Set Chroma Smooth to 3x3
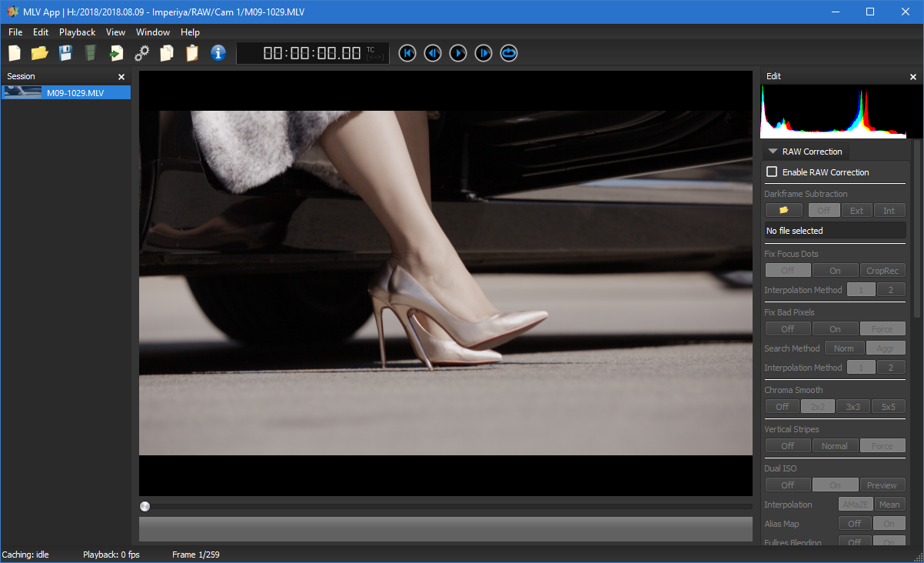The image size is (924, 563). click(x=853, y=406)
